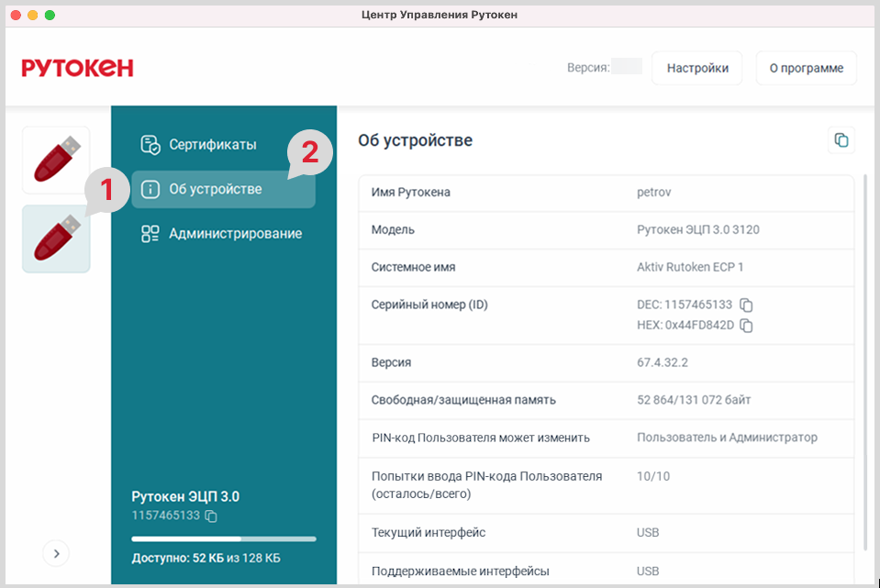Click the Рутокен logo in the header
Viewport: 880px width, 588px height.
[x=78, y=68]
